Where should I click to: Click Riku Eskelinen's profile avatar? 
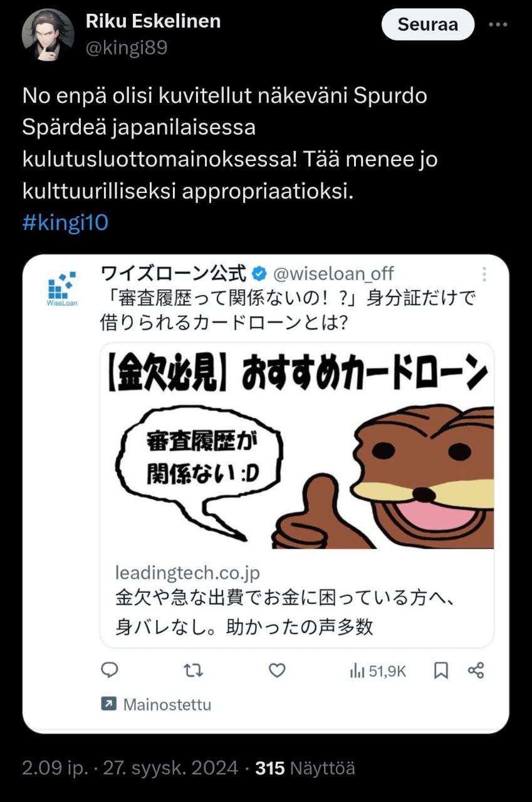(48, 35)
